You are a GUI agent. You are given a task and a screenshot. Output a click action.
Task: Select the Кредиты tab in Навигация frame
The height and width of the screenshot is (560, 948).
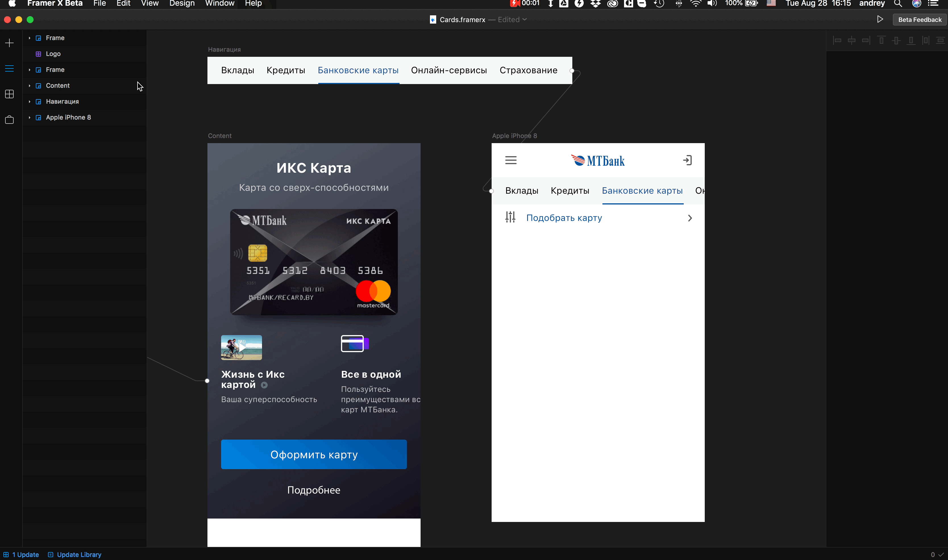285,70
